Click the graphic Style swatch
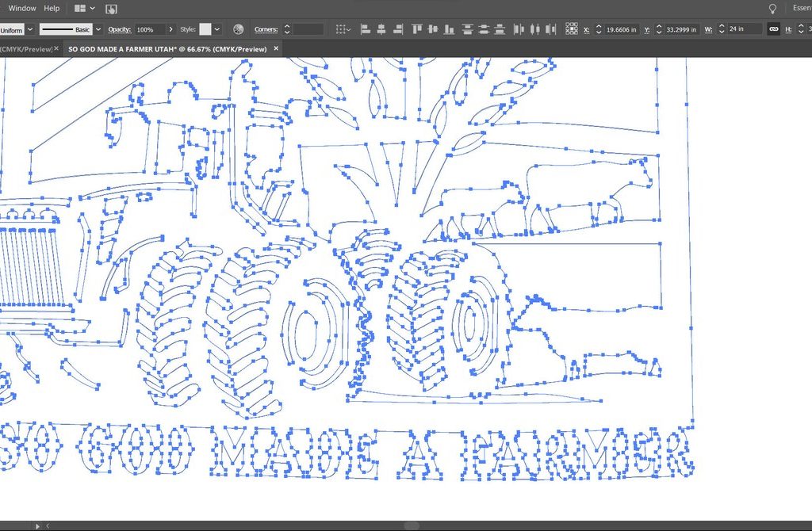The width and height of the screenshot is (812, 531). (205, 29)
